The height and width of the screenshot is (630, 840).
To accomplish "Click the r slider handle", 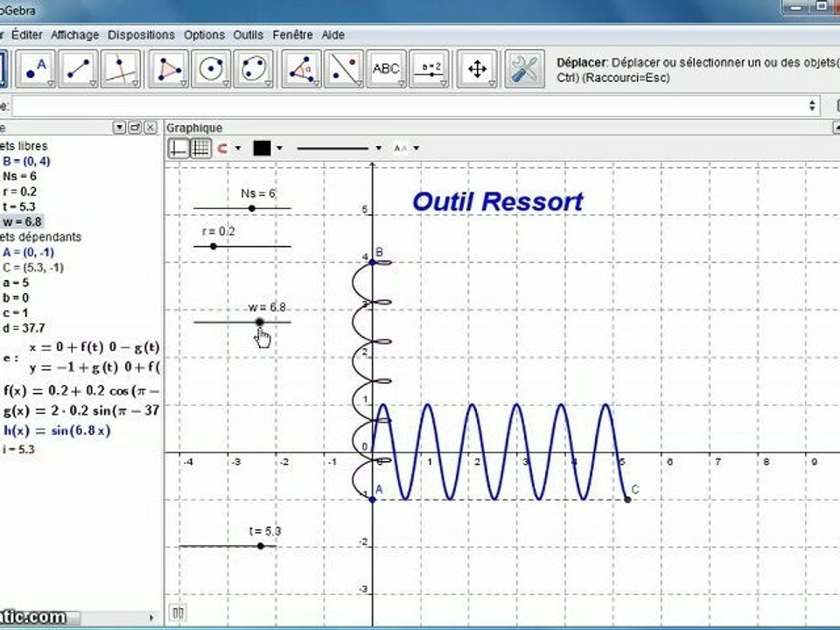I will (213, 247).
